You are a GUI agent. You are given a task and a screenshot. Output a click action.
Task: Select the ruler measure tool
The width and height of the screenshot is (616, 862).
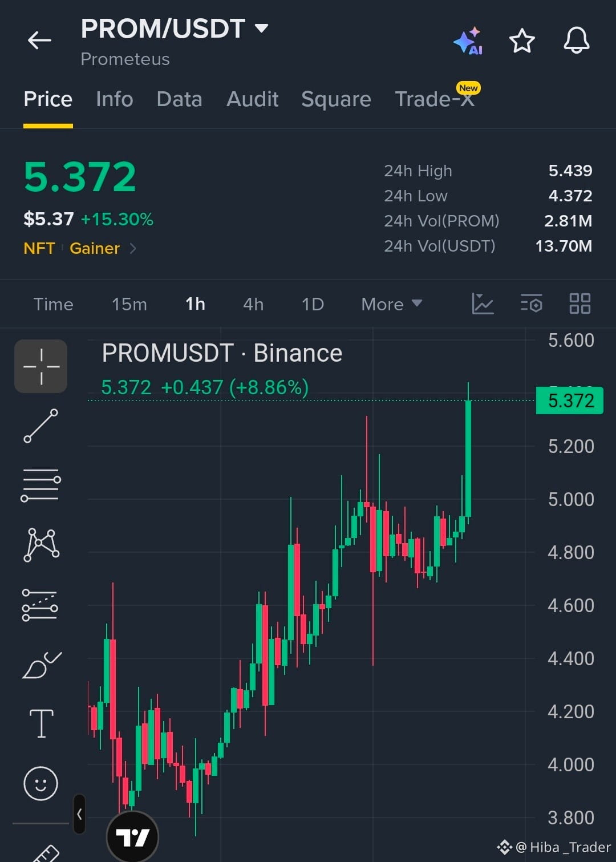(x=46, y=854)
